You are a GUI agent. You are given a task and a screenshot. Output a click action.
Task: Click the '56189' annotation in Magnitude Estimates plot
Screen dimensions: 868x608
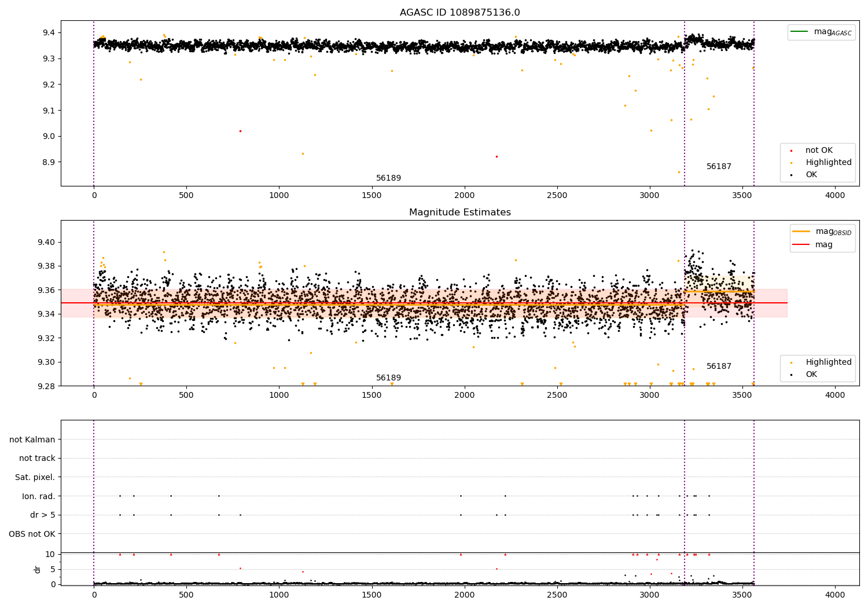pos(388,378)
